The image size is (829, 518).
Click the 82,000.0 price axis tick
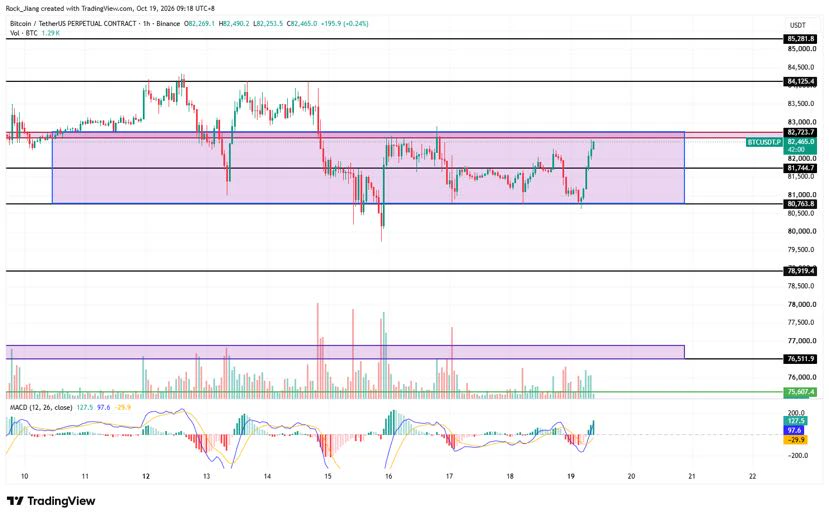pyautogui.click(x=802, y=159)
